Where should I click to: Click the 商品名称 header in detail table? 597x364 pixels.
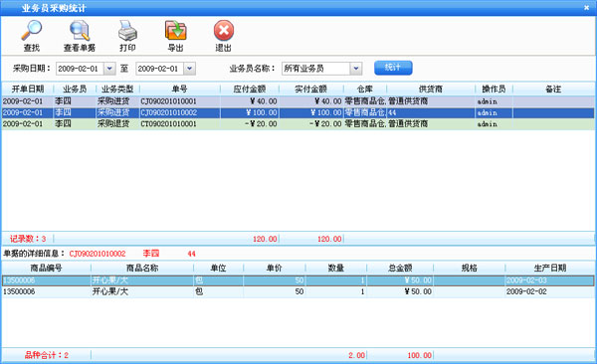142,269
